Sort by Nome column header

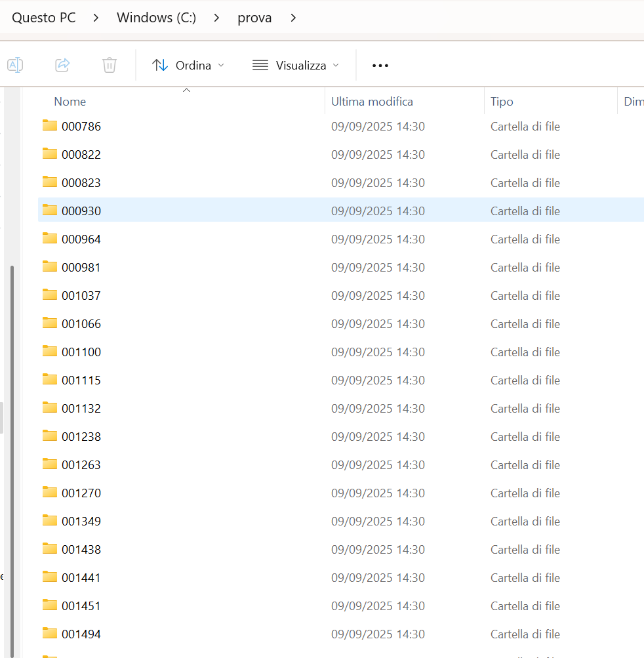point(70,102)
